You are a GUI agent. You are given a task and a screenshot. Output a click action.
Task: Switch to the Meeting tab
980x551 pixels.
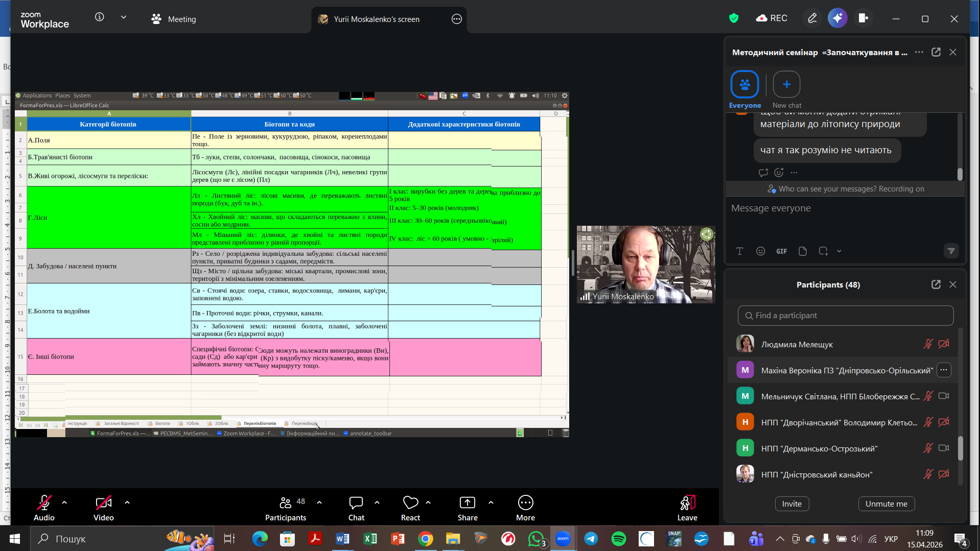click(x=174, y=19)
